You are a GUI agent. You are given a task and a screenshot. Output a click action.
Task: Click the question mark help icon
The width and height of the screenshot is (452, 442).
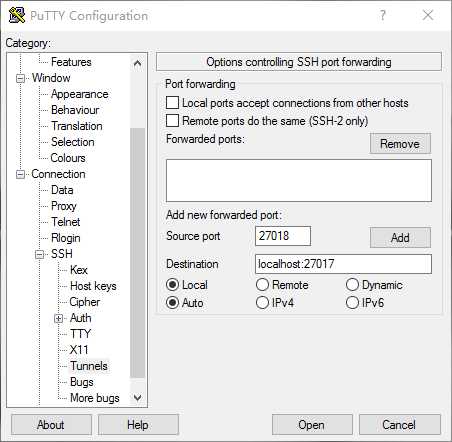pyautogui.click(x=383, y=15)
